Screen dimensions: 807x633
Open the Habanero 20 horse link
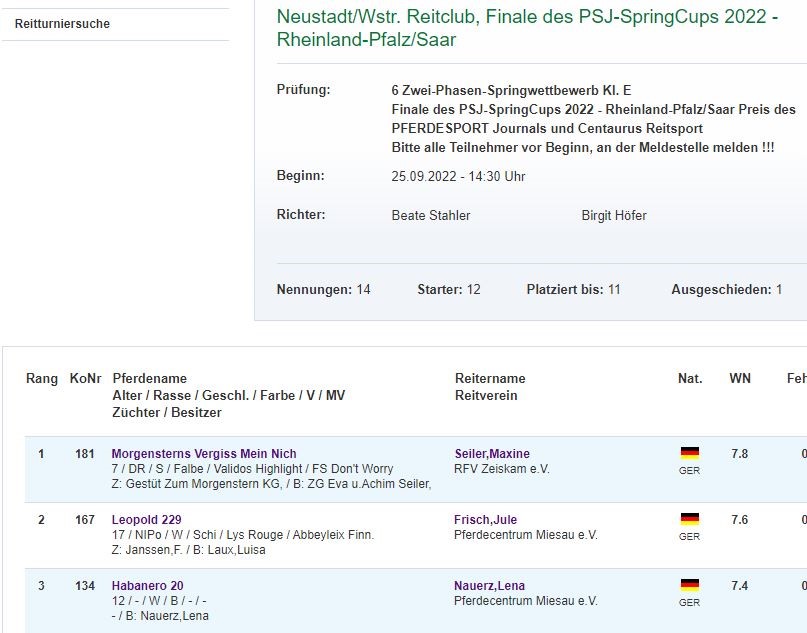(x=147, y=586)
